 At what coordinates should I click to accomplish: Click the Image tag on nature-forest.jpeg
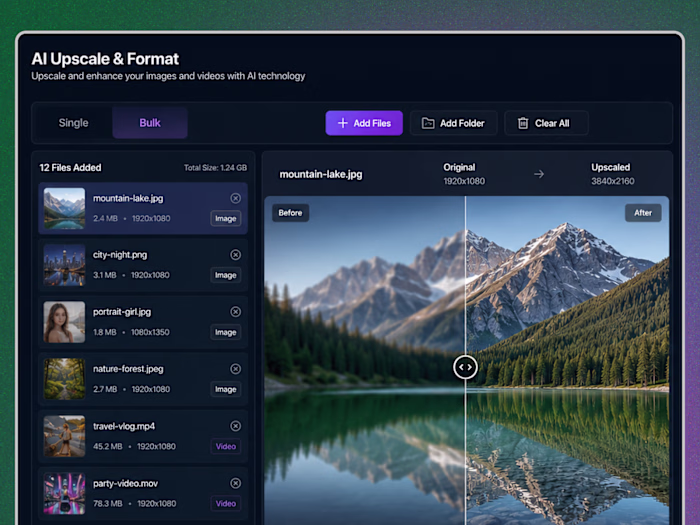(225, 389)
